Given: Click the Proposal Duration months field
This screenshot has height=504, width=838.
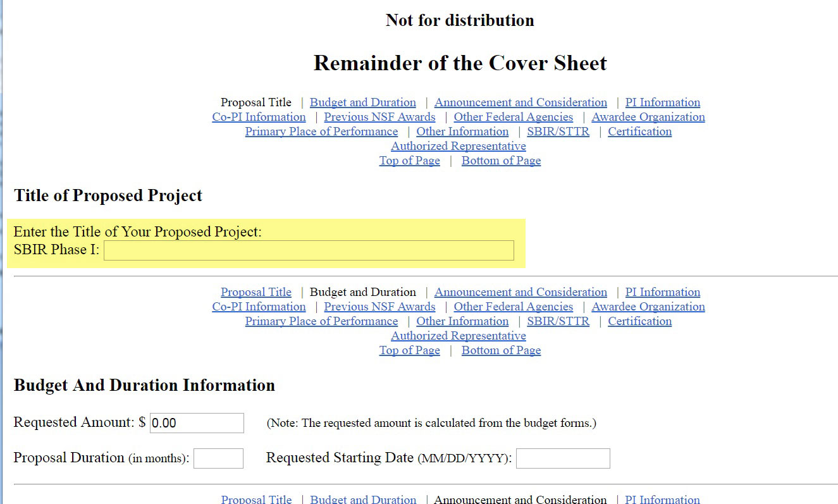Looking at the screenshot, I should click(x=218, y=458).
